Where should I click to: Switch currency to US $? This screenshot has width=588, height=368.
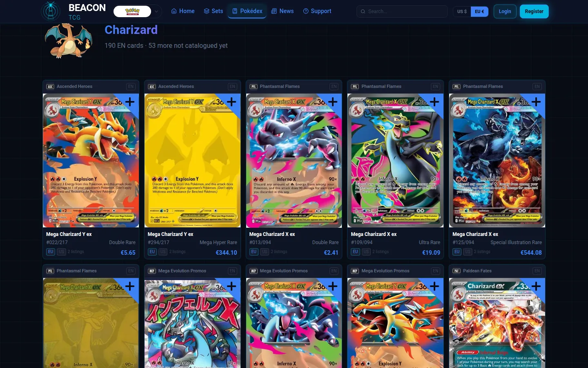[x=462, y=11]
